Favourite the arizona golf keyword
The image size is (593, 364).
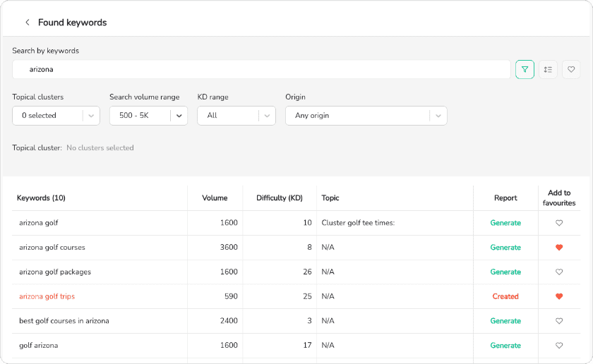559,223
